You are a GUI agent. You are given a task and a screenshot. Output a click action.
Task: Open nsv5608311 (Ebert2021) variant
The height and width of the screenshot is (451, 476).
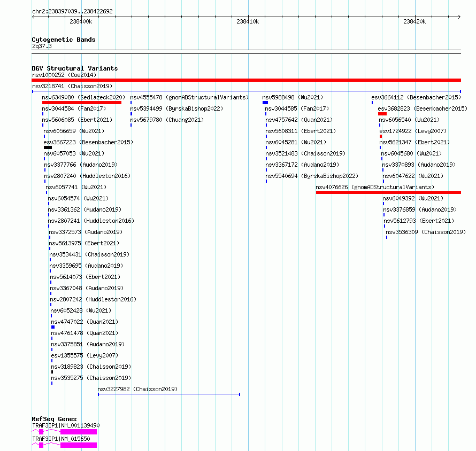301,131
